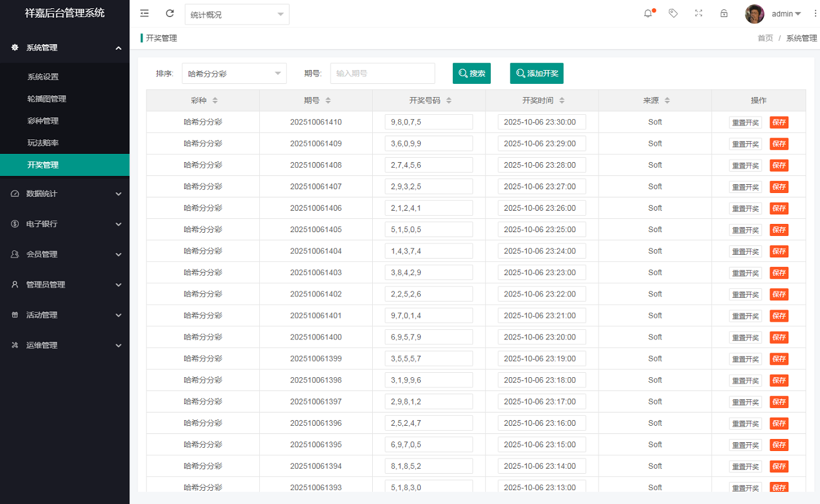This screenshot has width=820, height=504.
Task: Open the 统计概况 dropdown in header
Action: [x=237, y=15]
